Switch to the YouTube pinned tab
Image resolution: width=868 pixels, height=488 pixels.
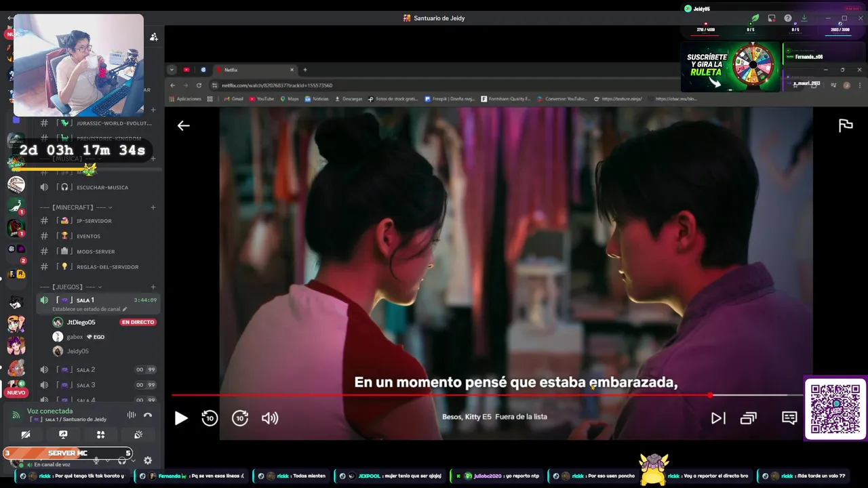[x=186, y=70]
